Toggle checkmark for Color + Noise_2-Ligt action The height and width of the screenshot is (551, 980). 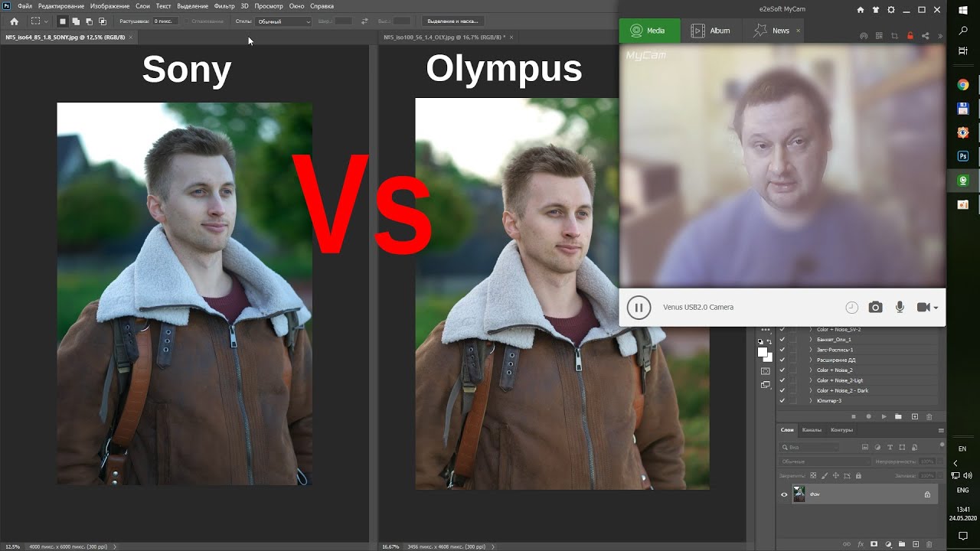(x=782, y=380)
